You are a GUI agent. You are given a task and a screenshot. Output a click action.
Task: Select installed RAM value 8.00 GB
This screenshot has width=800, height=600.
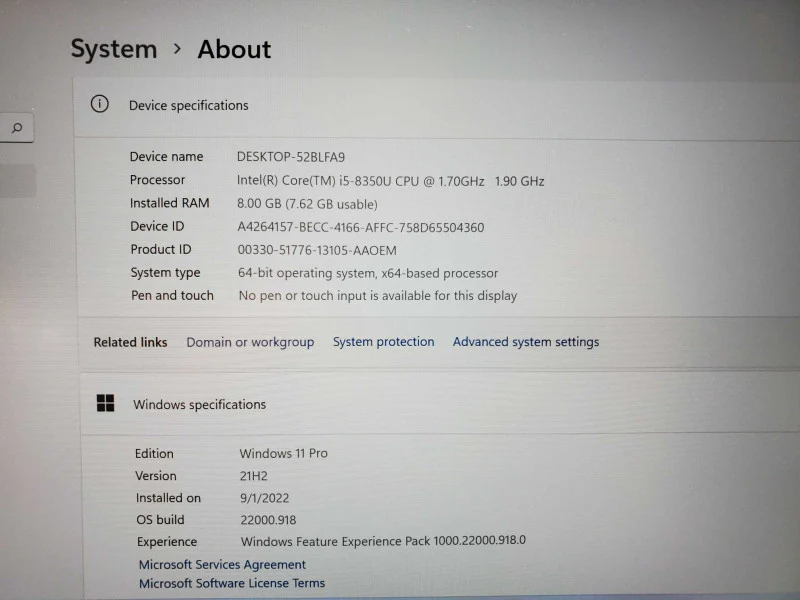pyautogui.click(x=307, y=204)
